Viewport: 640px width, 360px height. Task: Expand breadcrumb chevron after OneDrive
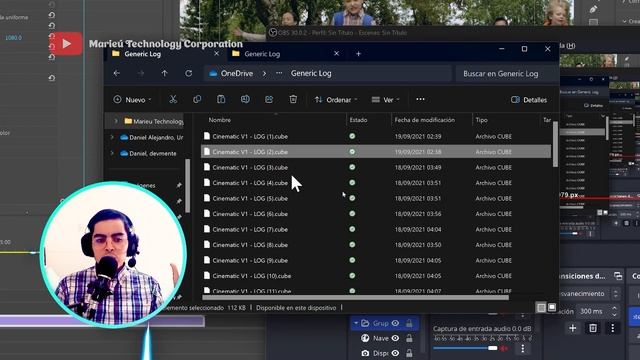tap(264, 73)
